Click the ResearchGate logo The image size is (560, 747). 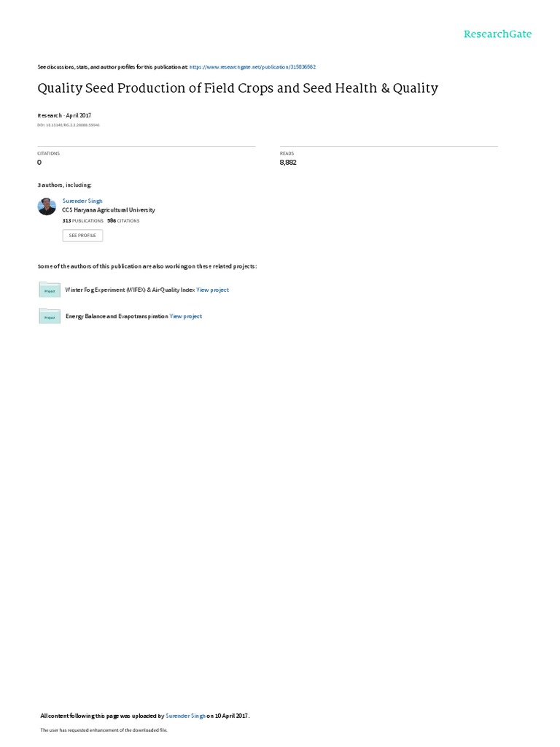pos(497,34)
